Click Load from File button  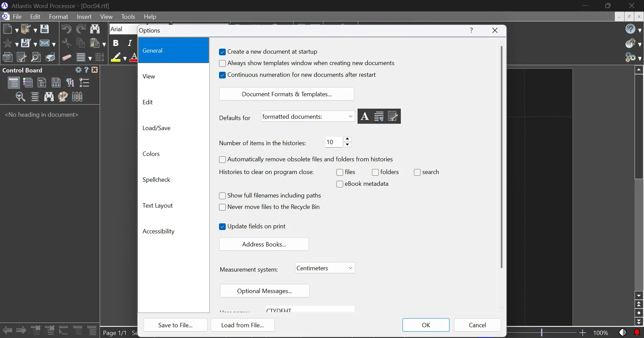pyautogui.click(x=243, y=325)
